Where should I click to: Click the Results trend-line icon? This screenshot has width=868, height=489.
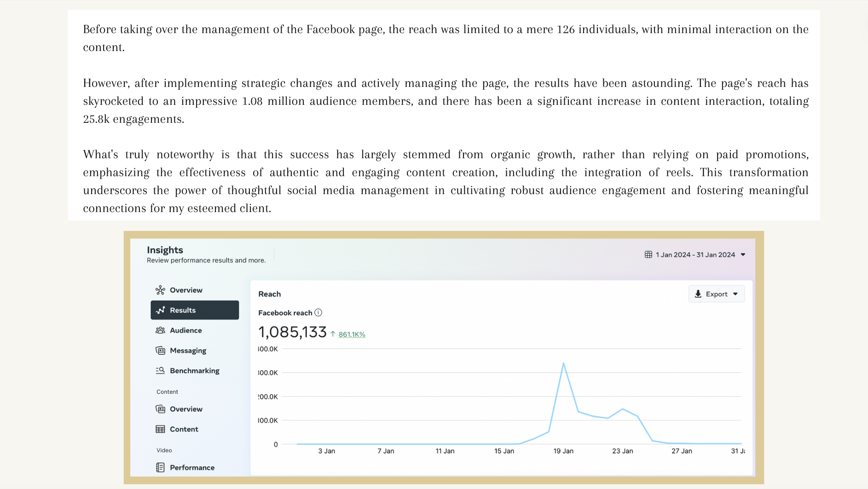(160, 310)
